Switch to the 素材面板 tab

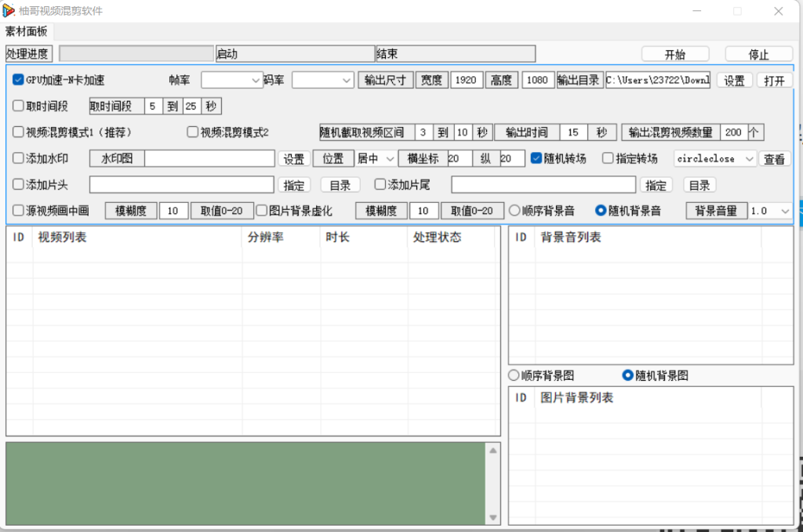pyautogui.click(x=26, y=31)
